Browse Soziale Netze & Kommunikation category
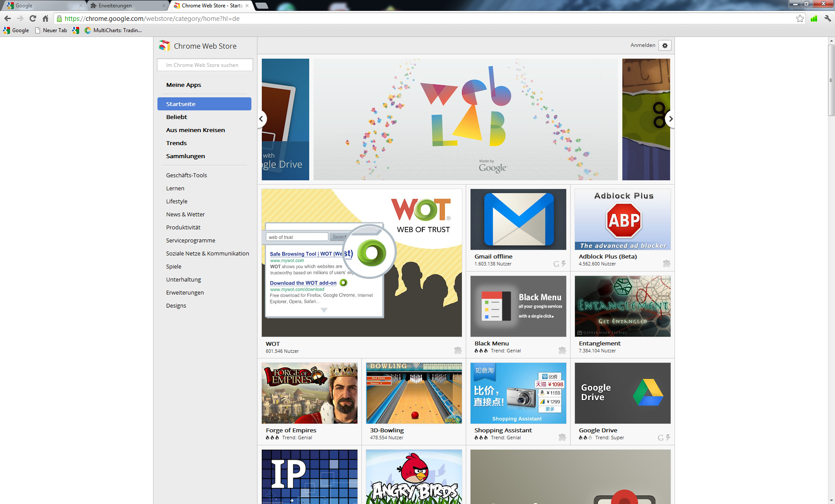Image resolution: width=835 pixels, height=504 pixels. [207, 253]
